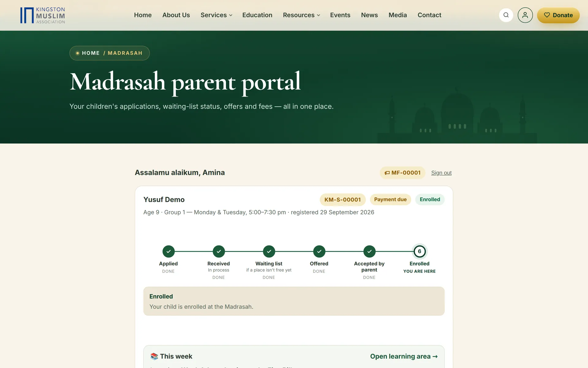Click the Enrolled status badge
Viewport: 588px width, 368px height.
(x=430, y=199)
